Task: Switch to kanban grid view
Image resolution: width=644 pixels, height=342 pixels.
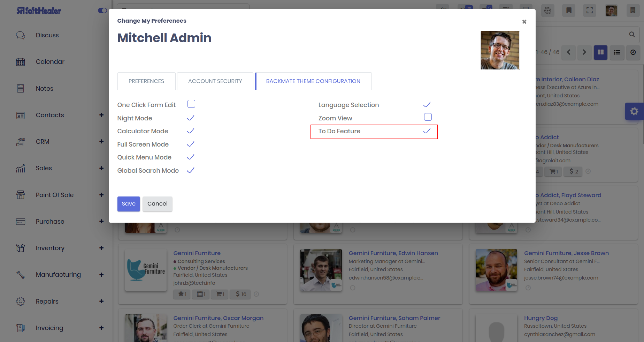Action: pyautogui.click(x=600, y=52)
